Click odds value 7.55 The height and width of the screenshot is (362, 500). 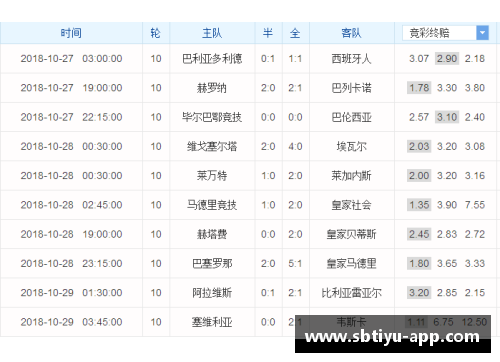tap(475, 205)
